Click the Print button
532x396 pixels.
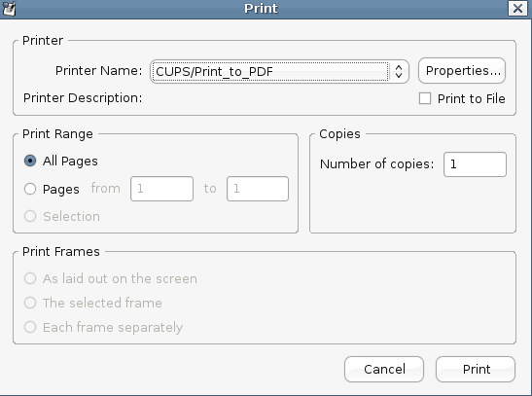[476, 369]
